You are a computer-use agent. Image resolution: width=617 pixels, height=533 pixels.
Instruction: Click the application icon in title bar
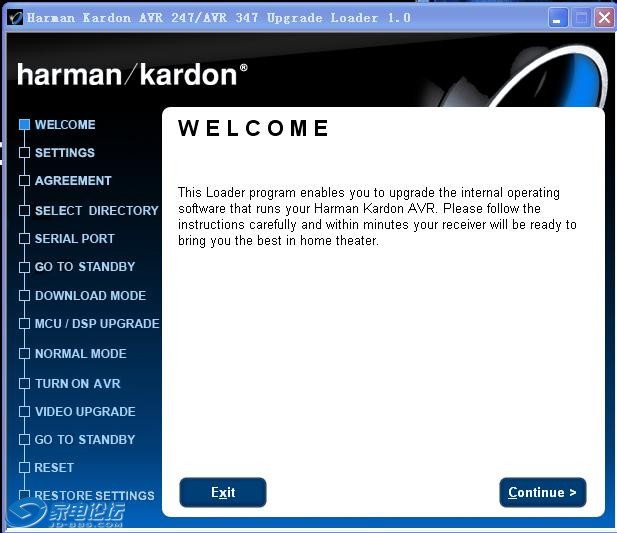click(x=15, y=17)
